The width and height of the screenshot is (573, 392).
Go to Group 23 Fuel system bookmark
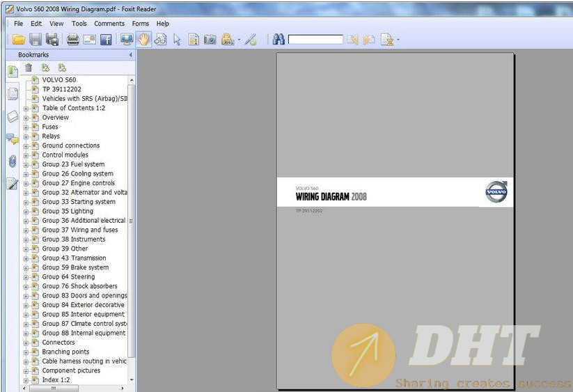point(73,164)
